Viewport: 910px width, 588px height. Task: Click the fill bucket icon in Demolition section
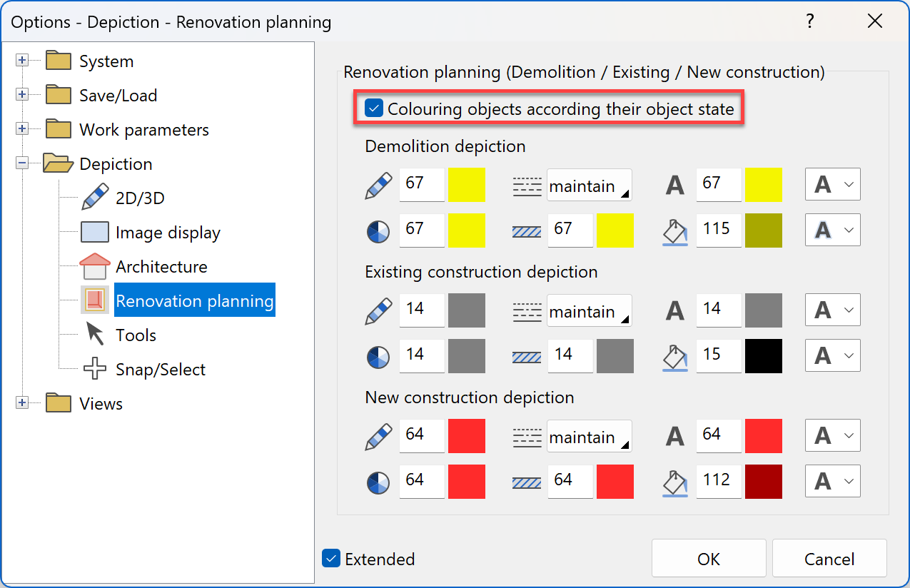pyautogui.click(x=675, y=231)
